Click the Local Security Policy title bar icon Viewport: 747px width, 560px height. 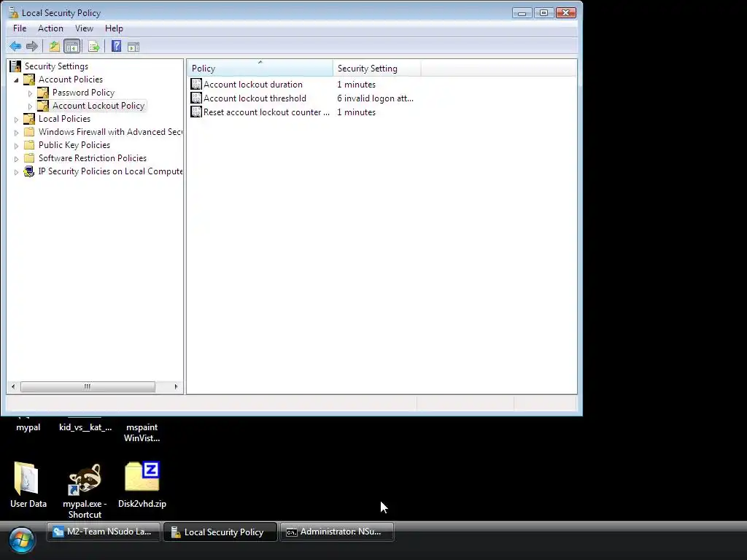[13, 13]
